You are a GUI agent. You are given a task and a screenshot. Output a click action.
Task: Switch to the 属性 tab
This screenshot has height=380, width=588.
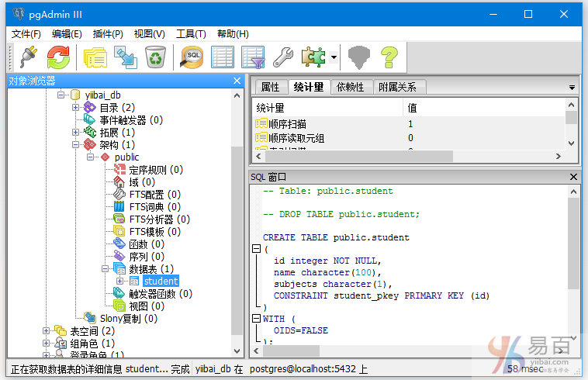coord(270,87)
